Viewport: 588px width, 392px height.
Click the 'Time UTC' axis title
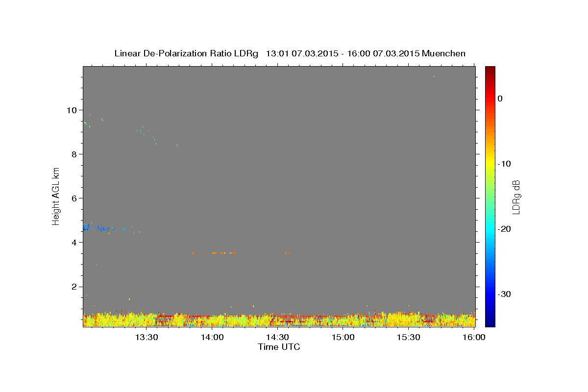click(x=279, y=347)
